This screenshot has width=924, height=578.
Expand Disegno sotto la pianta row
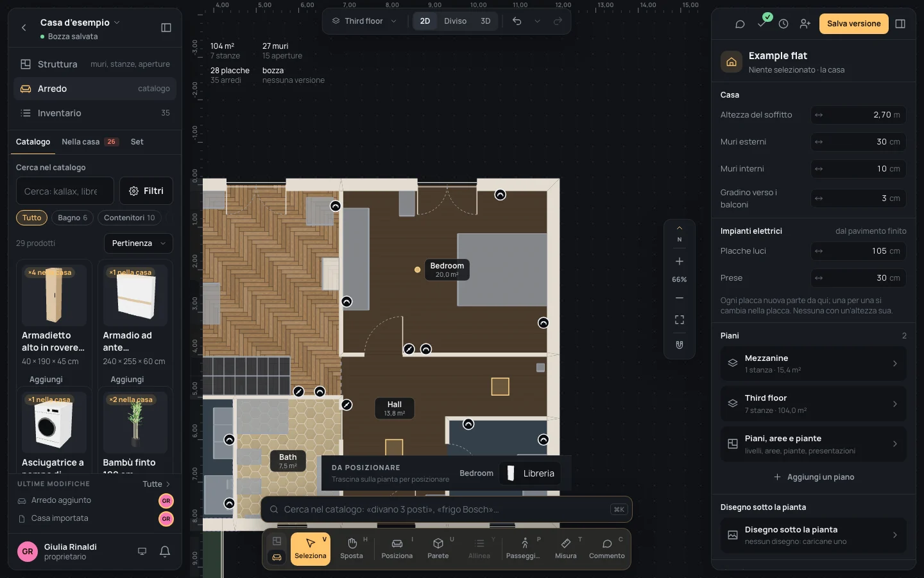(x=814, y=535)
